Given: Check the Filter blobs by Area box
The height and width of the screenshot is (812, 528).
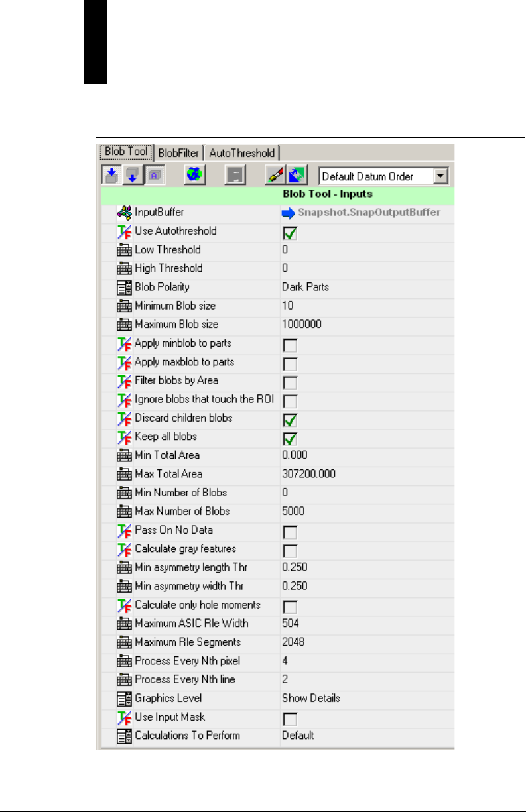Looking at the screenshot, I should point(289,382).
